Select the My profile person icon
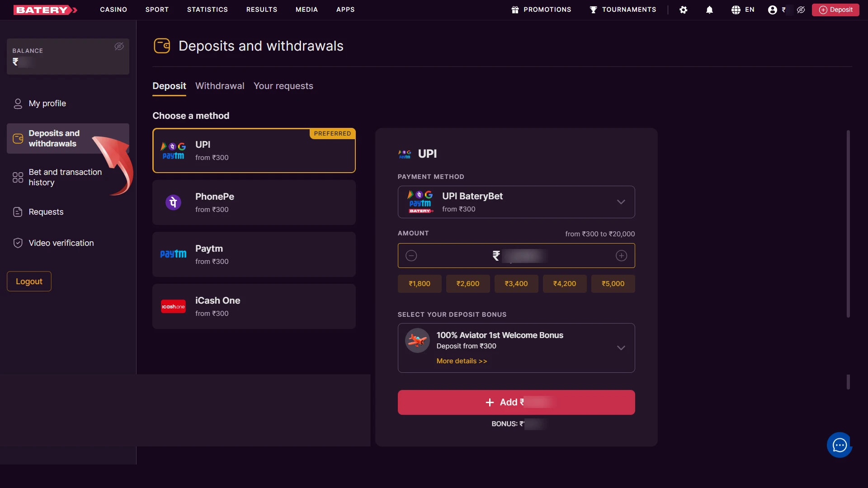 point(18,103)
